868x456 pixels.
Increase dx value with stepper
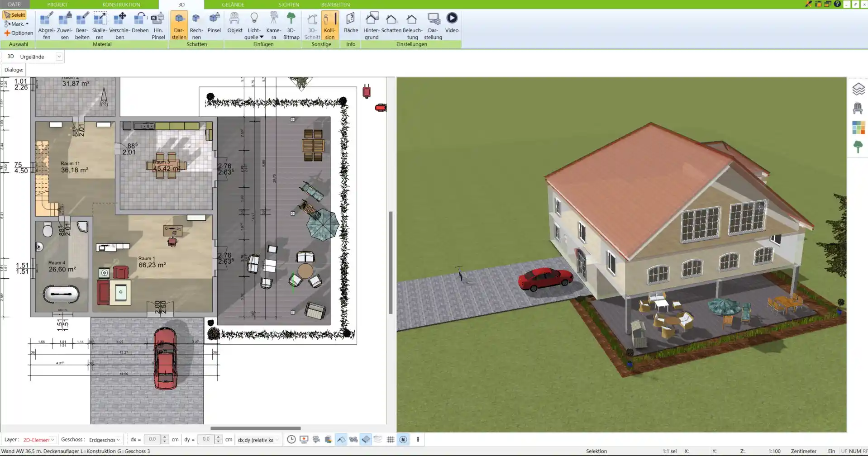(165, 437)
